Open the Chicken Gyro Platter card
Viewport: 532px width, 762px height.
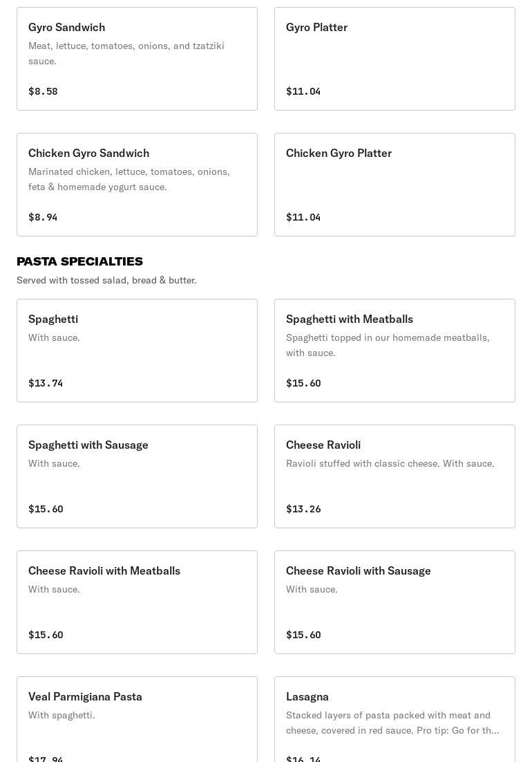tap(395, 185)
